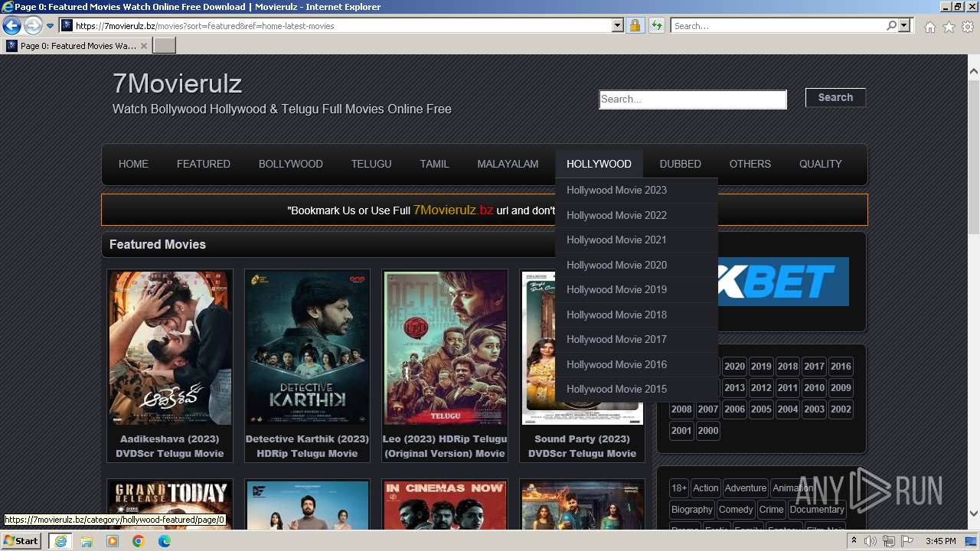Image resolution: width=980 pixels, height=551 pixels.
Task: Open the browser Home icon
Action: 929,26
